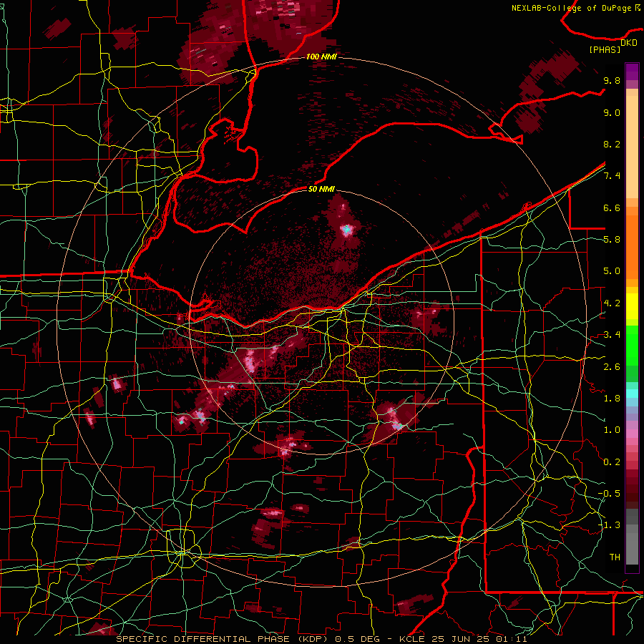
Task: Click the 3.4 value on color scale
Action: (x=612, y=335)
